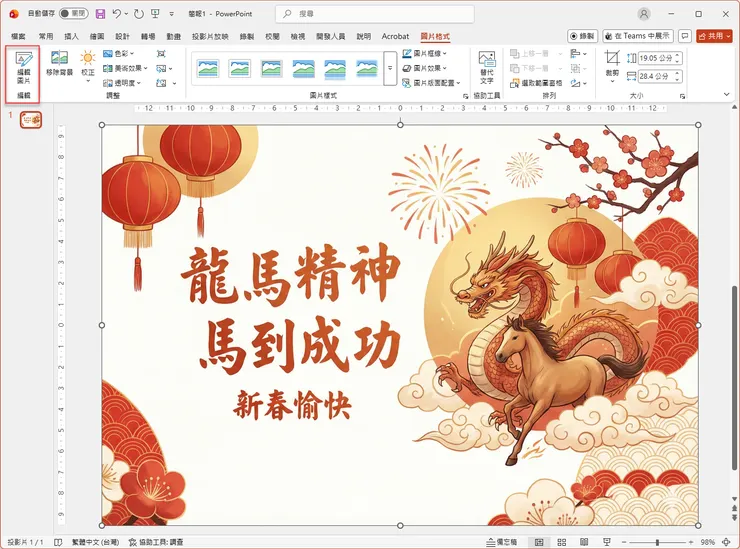Collapse the ribbon with the chevron

coord(727,95)
